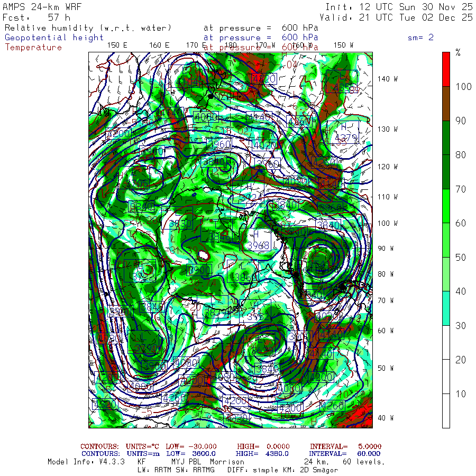Click the "Model Info: V4.3.3" text
The image size is (476, 476).
click(x=86, y=462)
